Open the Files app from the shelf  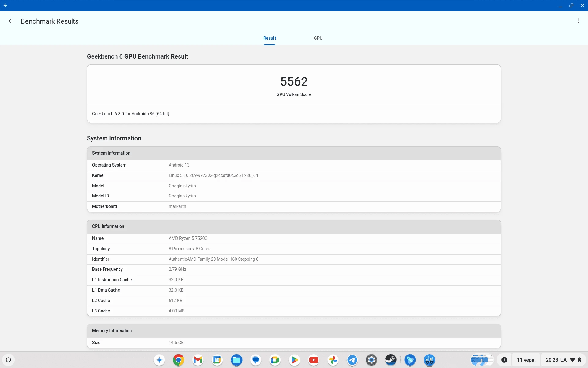pyautogui.click(x=236, y=360)
